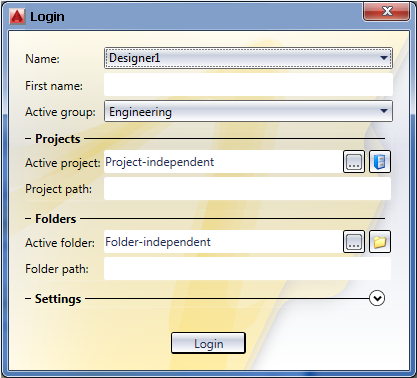Viewport: 417px width, 378px height.
Task: Click the ellipsis browse button for Active folder
Action: point(354,242)
